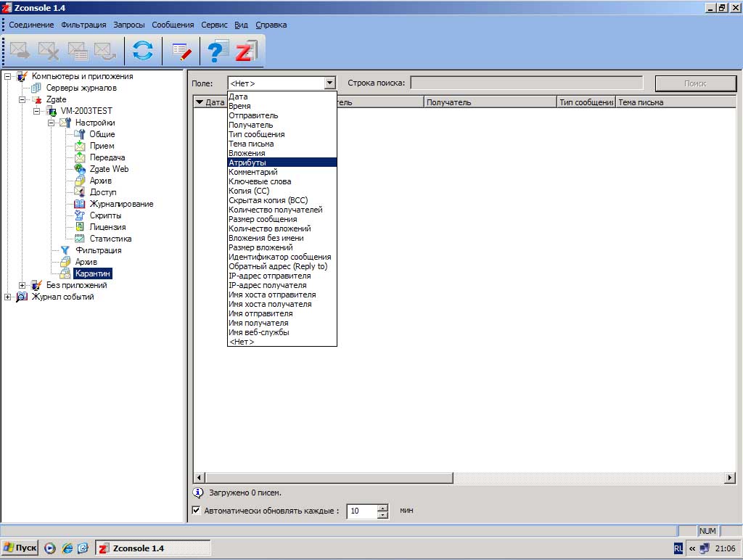Select the Скрипты node
This screenshot has width=743, height=560.
pyautogui.click(x=105, y=215)
